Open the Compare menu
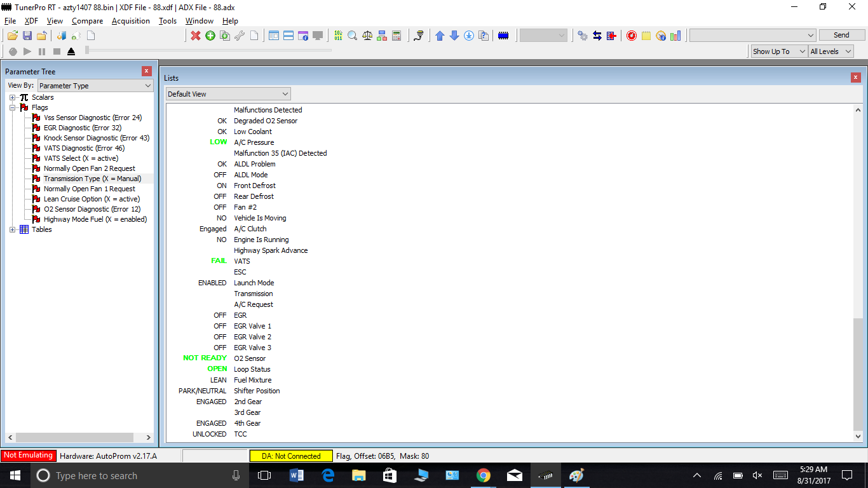 tap(87, 21)
